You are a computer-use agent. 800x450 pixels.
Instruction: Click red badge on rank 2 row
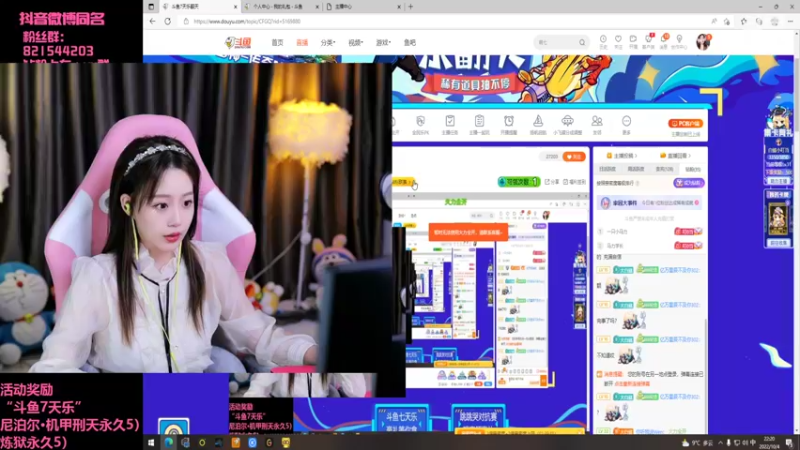tap(688, 245)
